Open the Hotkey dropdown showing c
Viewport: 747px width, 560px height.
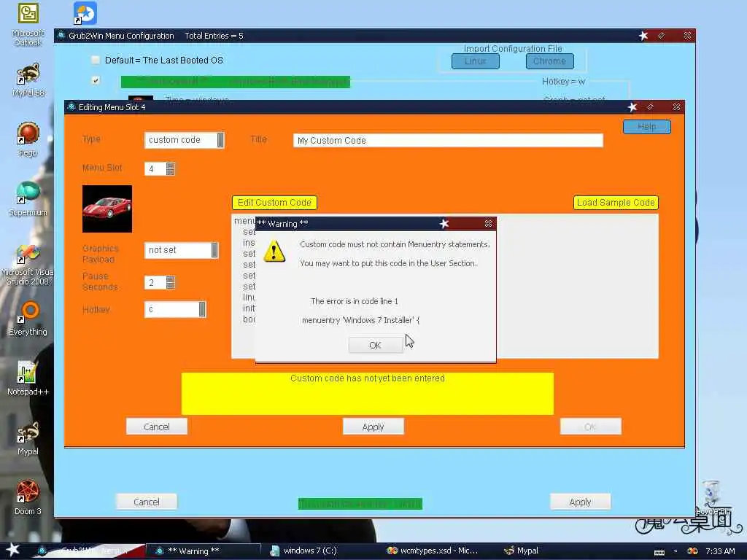(x=175, y=309)
